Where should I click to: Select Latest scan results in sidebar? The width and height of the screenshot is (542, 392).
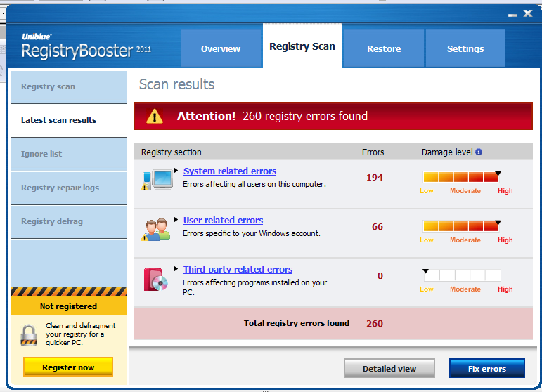pos(68,120)
